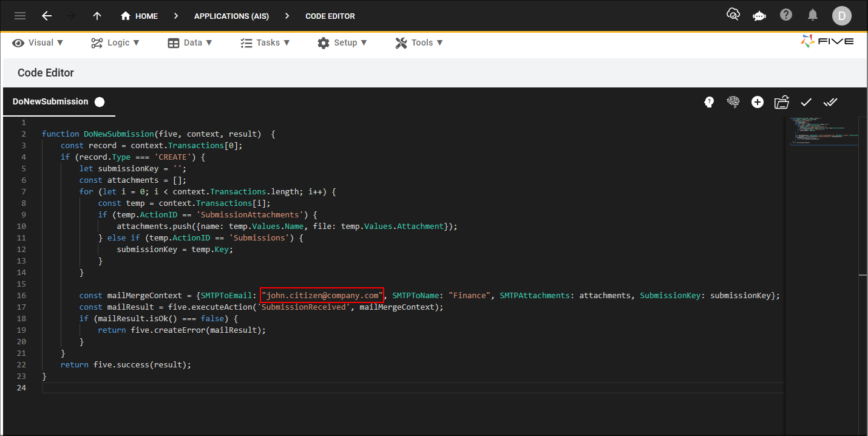Click the notifications bell icon
This screenshot has width=868, height=436.
[813, 13]
